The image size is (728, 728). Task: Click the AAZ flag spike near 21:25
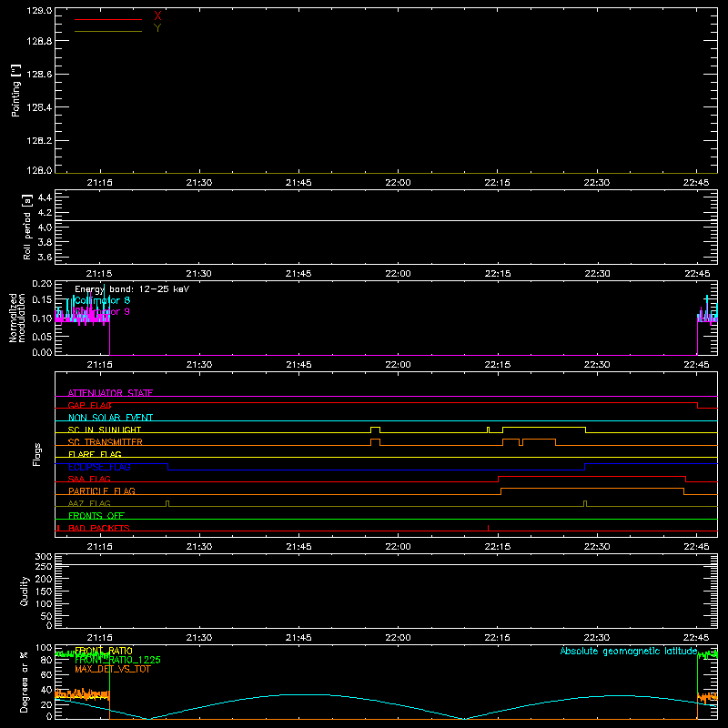click(x=167, y=503)
